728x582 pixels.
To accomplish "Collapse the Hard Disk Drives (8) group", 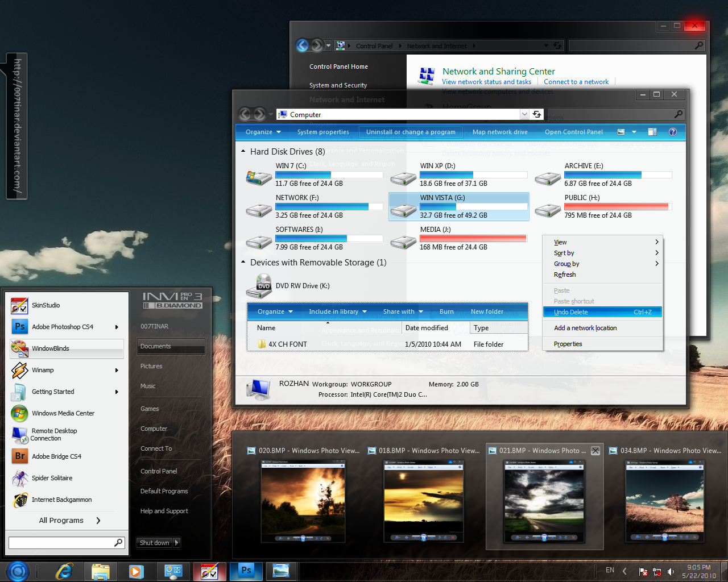I will (243, 152).
